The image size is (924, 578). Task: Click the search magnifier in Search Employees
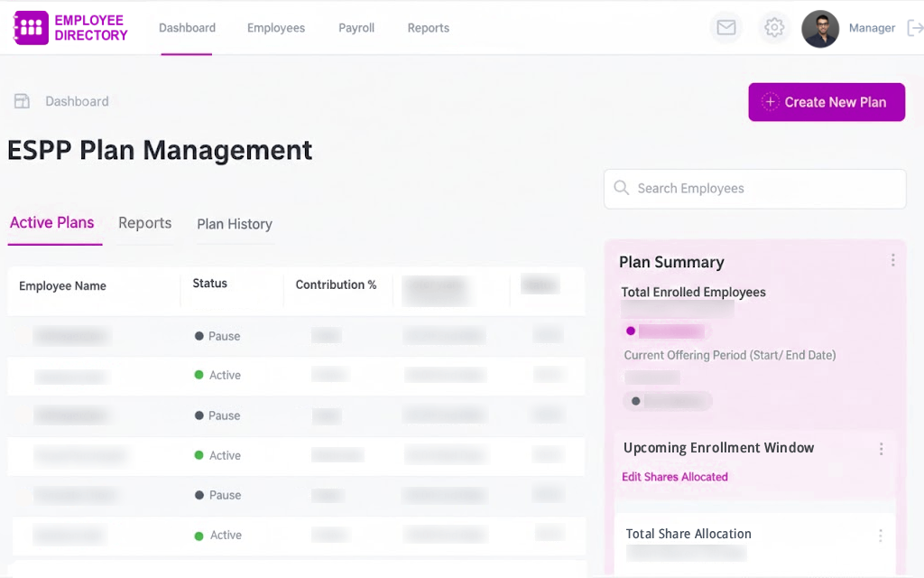(622, 189)
